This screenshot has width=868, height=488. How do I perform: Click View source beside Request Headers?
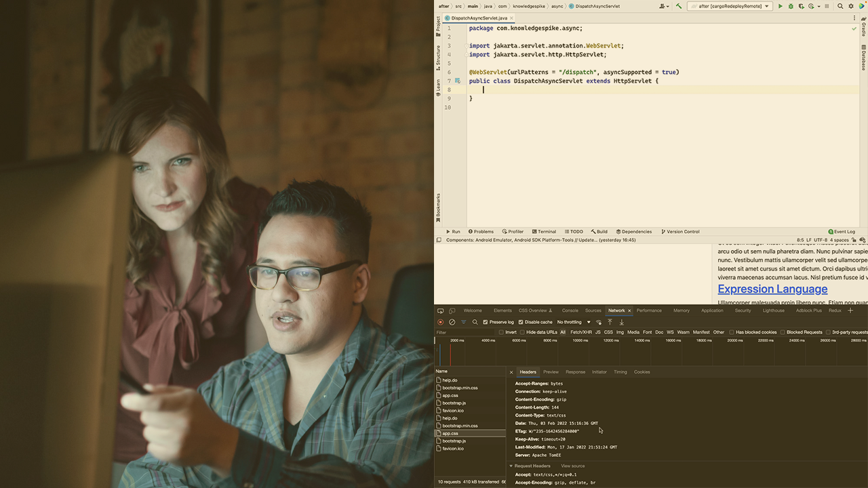coord(572,466)
